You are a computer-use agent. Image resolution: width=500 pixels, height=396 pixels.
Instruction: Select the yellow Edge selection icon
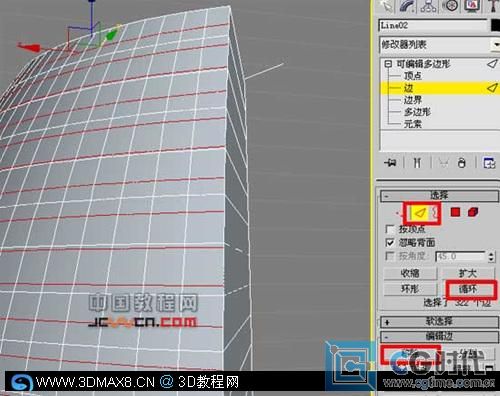[419, 213]
